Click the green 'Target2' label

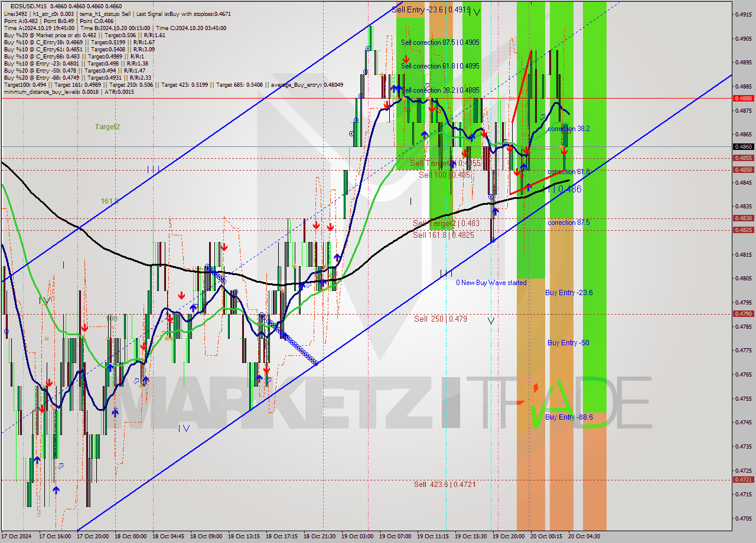click(107, 127)
